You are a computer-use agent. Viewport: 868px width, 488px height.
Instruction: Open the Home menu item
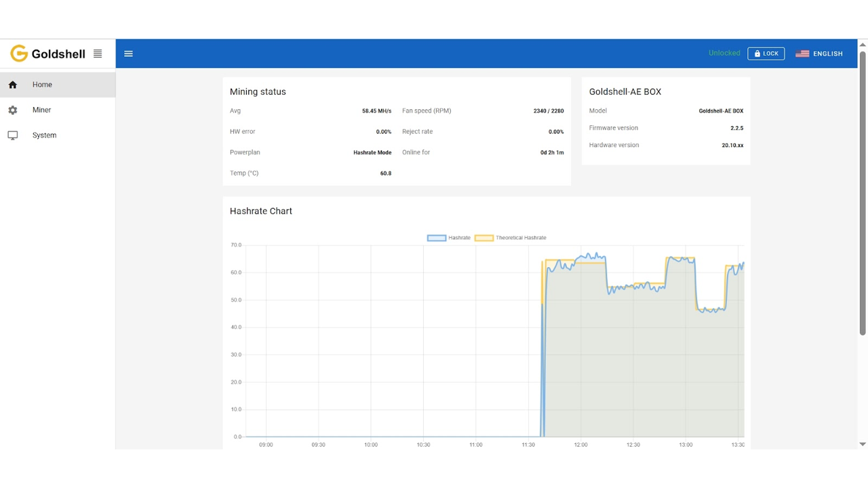coord(58,85)
